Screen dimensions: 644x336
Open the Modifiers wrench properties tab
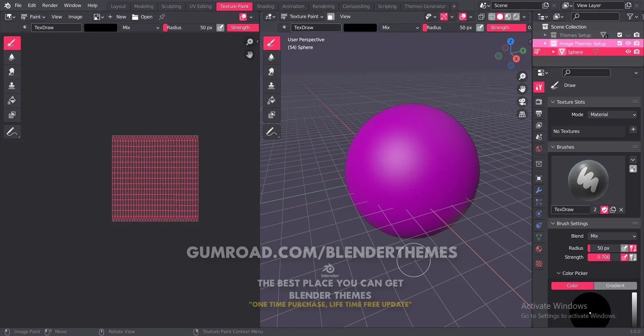(x=539, y=190)
